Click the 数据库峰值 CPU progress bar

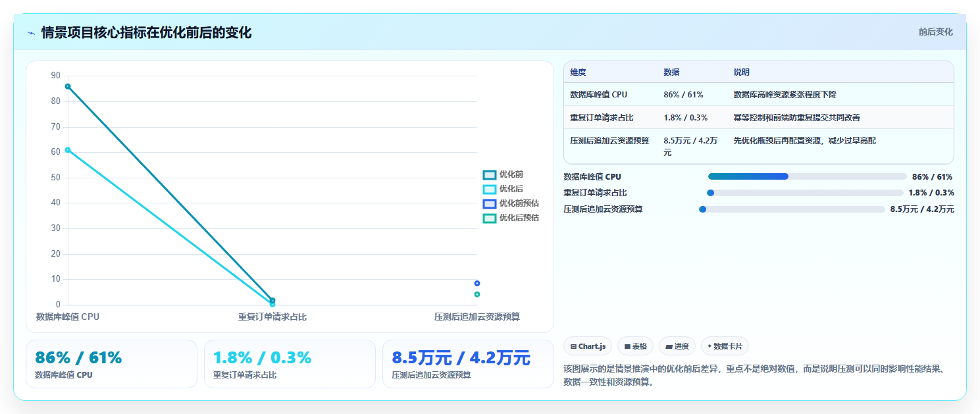(x=808, y=176)
